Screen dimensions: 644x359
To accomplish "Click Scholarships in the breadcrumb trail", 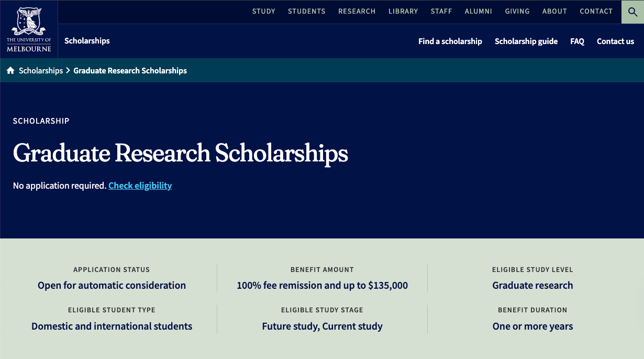I will pos(41,70).
